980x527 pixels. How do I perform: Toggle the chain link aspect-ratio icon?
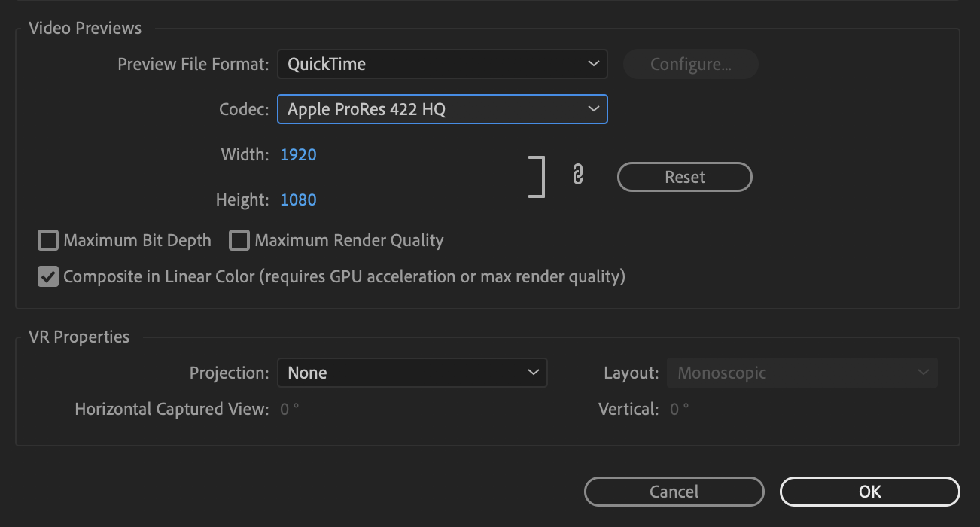578,175
